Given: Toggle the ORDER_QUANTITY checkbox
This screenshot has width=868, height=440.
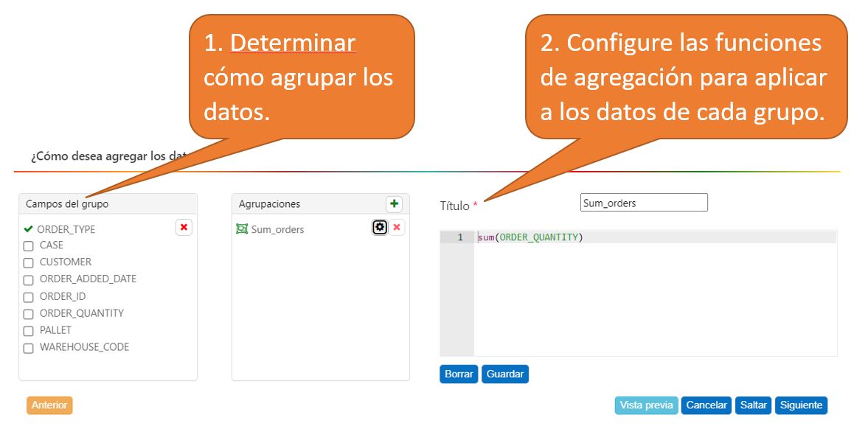Looking at the screenshot, I should click(x=29, y=314).
